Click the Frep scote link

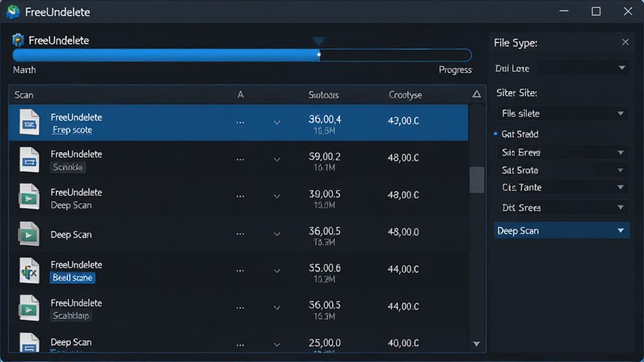click(x=72, y=129)
